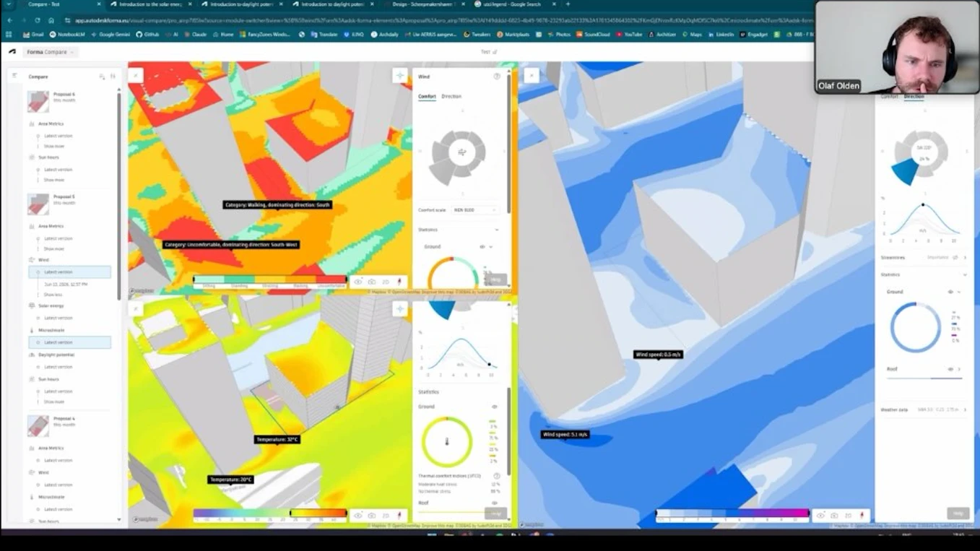Click the wind speed color legend bar
This screenshot has height=551, width=980.
(x=732, y=513)
